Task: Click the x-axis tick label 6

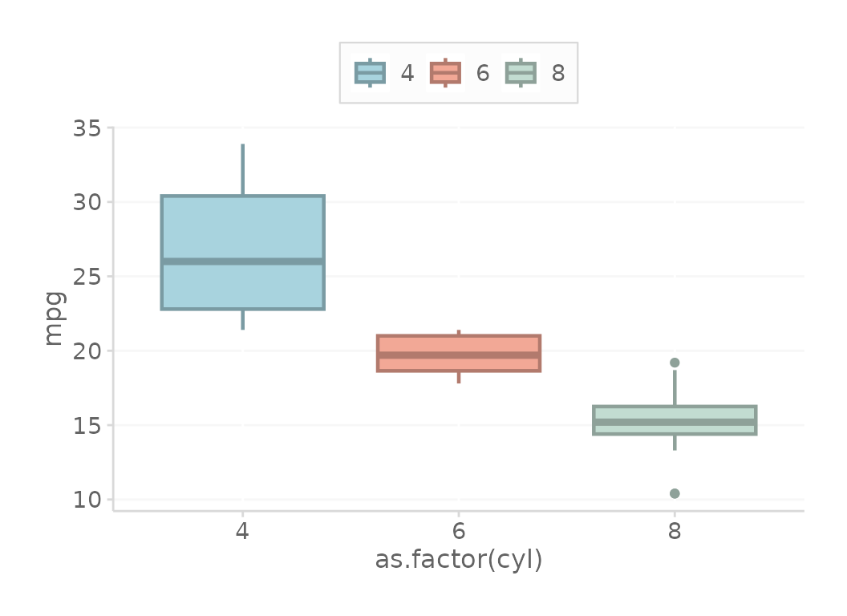Action: point(459,531)
